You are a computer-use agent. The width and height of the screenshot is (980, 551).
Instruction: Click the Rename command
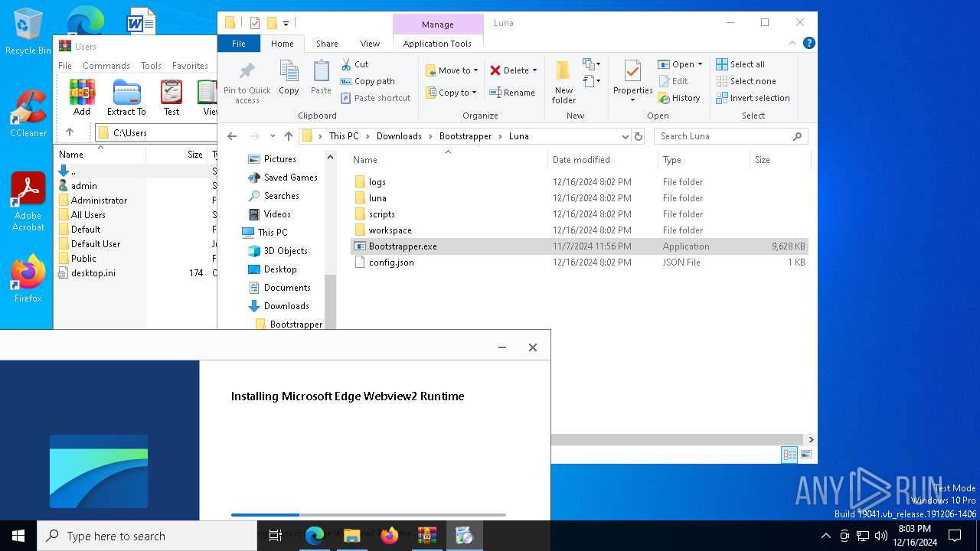(512, 93)
